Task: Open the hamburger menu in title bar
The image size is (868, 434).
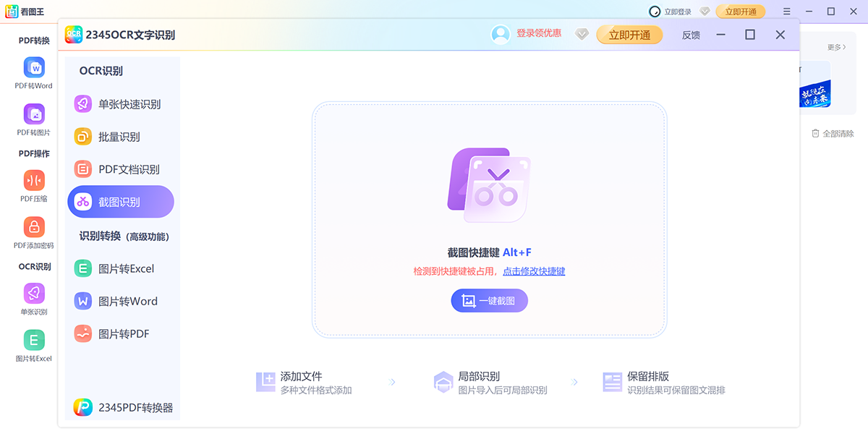Action: (786, 12)
